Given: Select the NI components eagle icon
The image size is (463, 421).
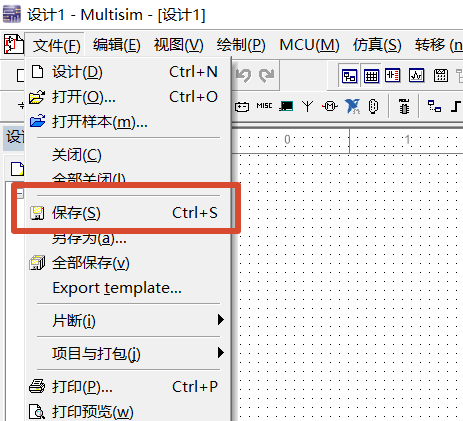Looking at the screenshot, I should tap(352, 106).
